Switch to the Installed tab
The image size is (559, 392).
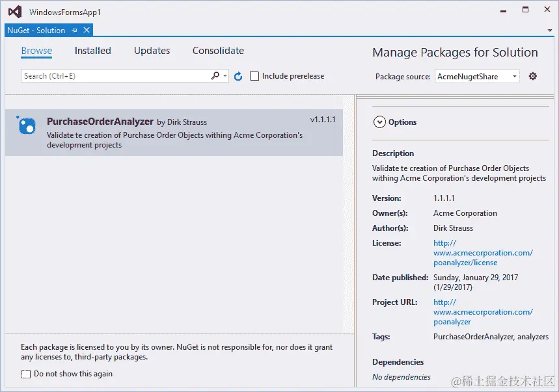click(x=92, y=51)
